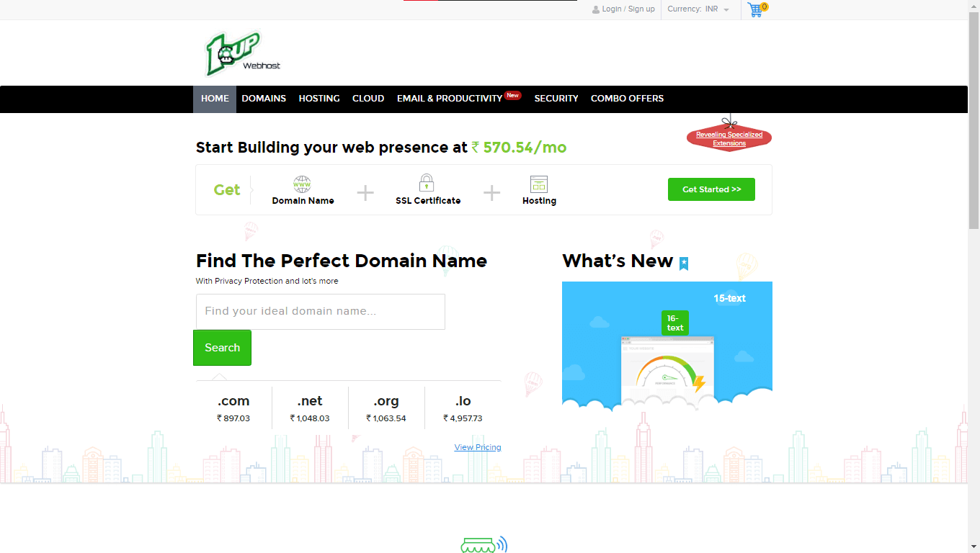The height and width of the screenshot is (553, 980).
Task: Click the Get Started button
Action: [x=711, y=189]
